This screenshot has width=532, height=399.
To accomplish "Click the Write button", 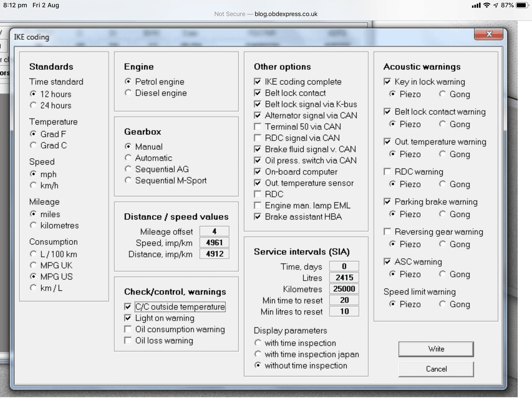I will pos(436,349).
